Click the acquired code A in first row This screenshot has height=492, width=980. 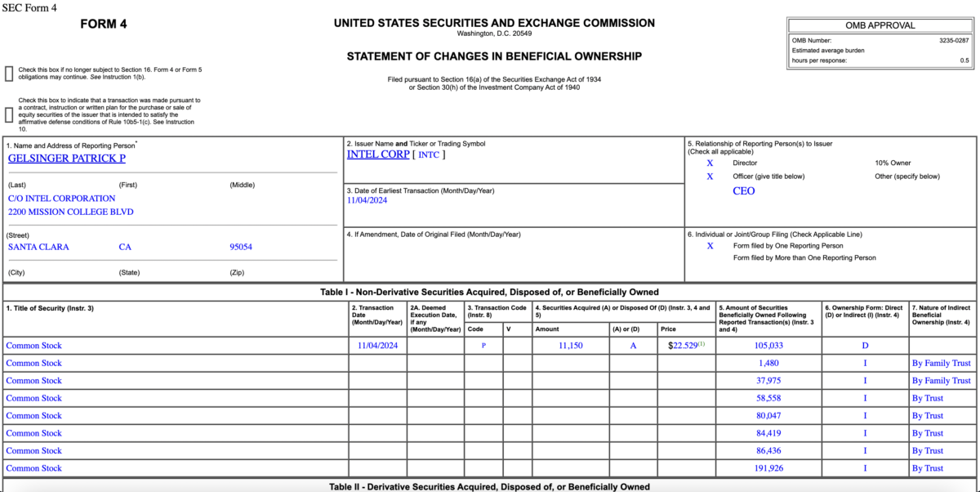[x=634, y=346]
